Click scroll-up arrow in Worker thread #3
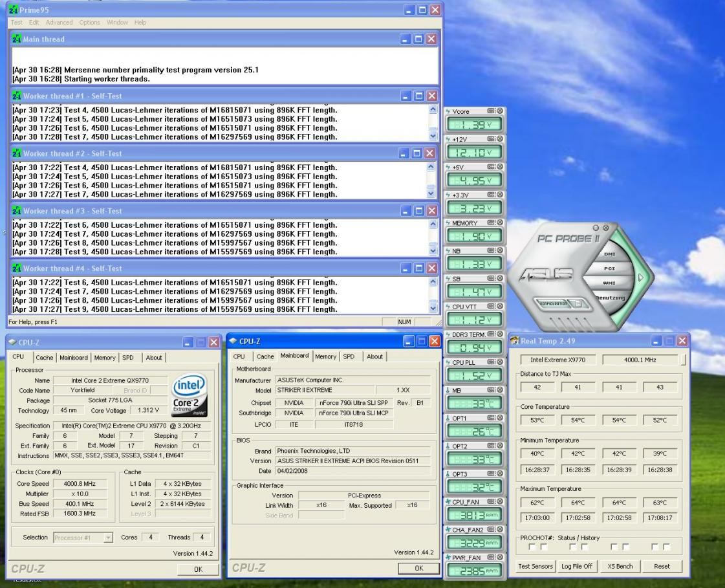This screenshot has height=588, width=725. 433,224
